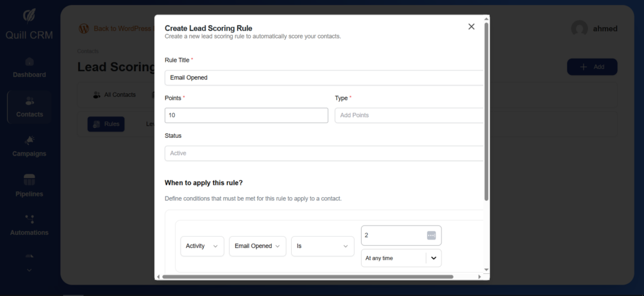Viewport: 644px width, 296px height.
Task: Open the Pipelines icon in sidebar
Action: [30, 180]
